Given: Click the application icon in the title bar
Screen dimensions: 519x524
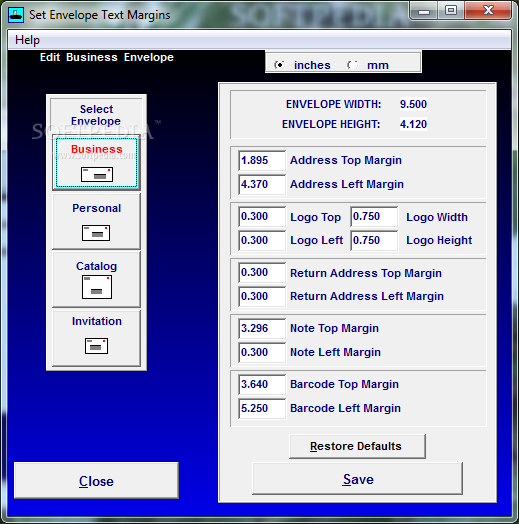Looking at the screenshot, I should [x=16, y=15].
